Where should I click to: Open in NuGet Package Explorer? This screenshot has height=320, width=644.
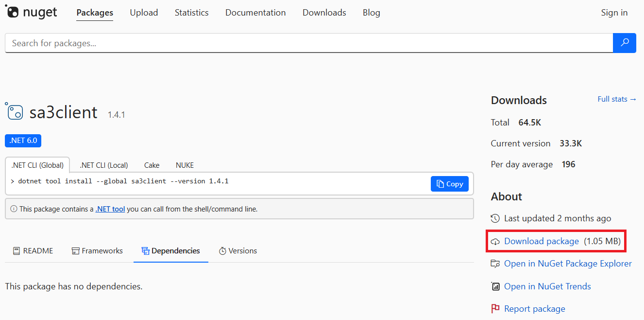568,264
